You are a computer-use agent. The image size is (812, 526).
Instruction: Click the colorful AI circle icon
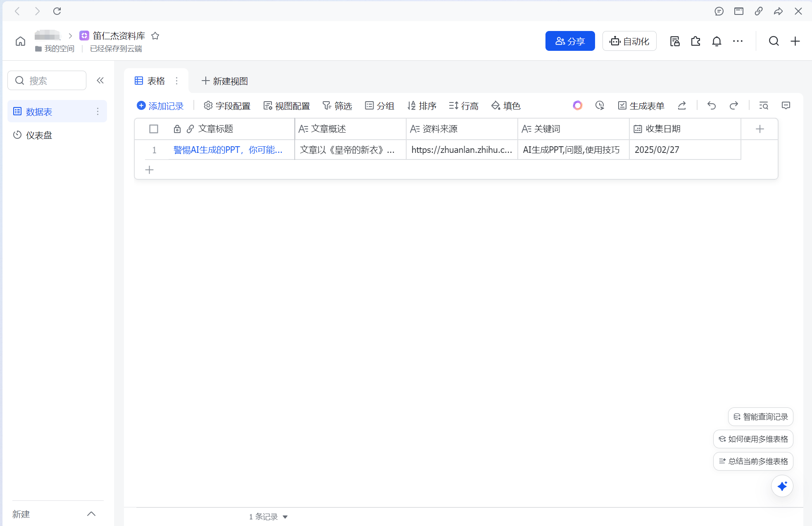pyautogui.click(x=577, y=106)
